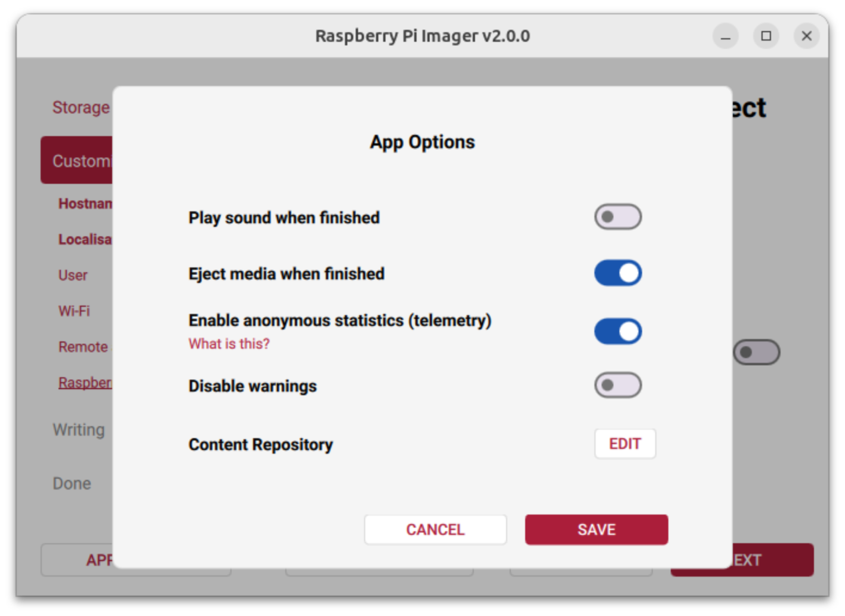Turn off Eject media when finished
This screenshot has width=845, height=616.
tap(618, 273)
